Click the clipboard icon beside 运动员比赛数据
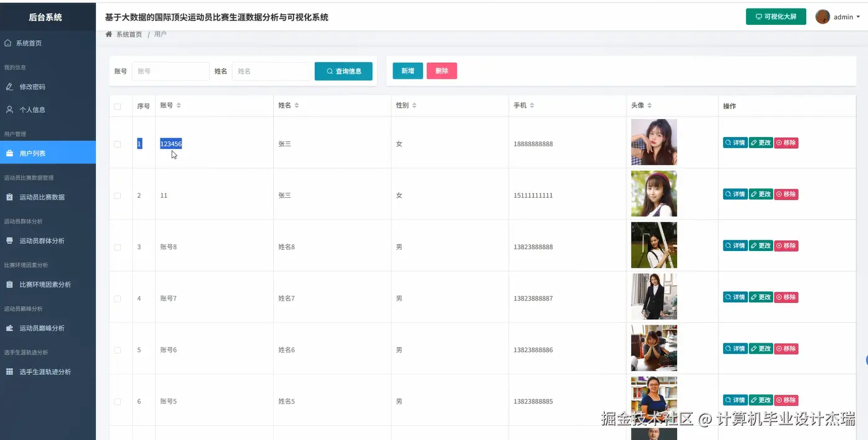868x440 pixels. tap(9, 197)
